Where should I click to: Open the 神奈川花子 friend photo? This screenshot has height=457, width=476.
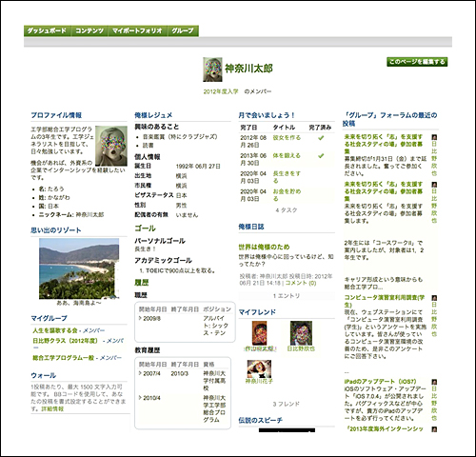click(x=259, y=368)
